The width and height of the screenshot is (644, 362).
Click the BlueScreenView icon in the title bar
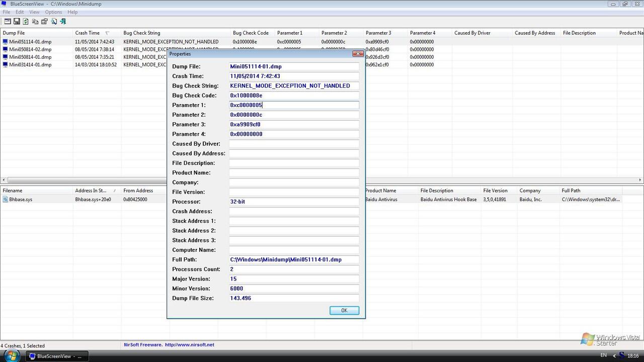click(x=4, y=4)
